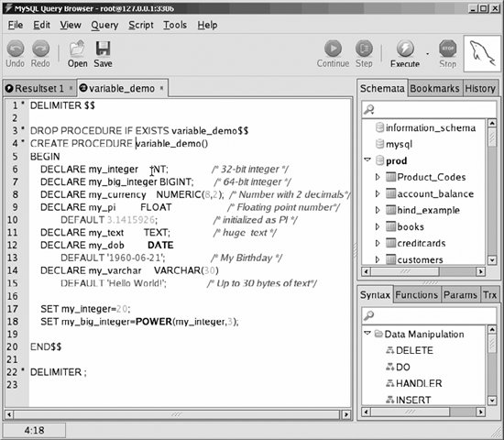The width and height of the screenshot is (504, 440).
Task: Click the editor horizontal scrollbar right arrow
Action: click(345, 414)
